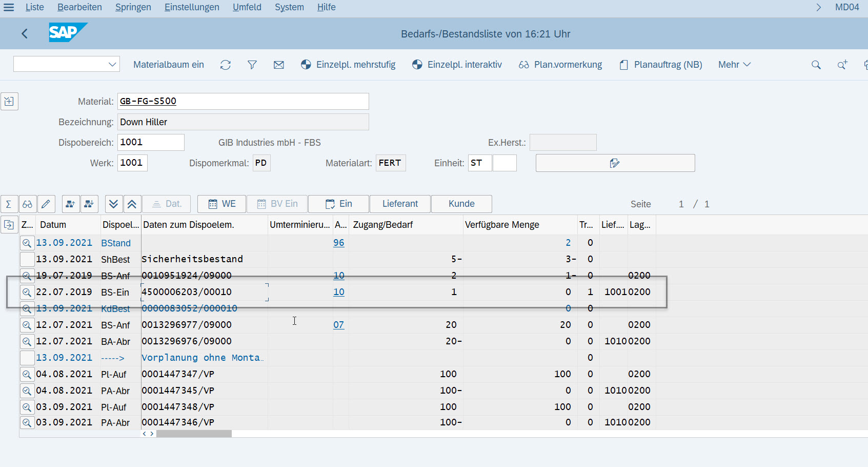Click the filter funnel icon
Viewport: 868px width, 467px height.
point(252,65)
